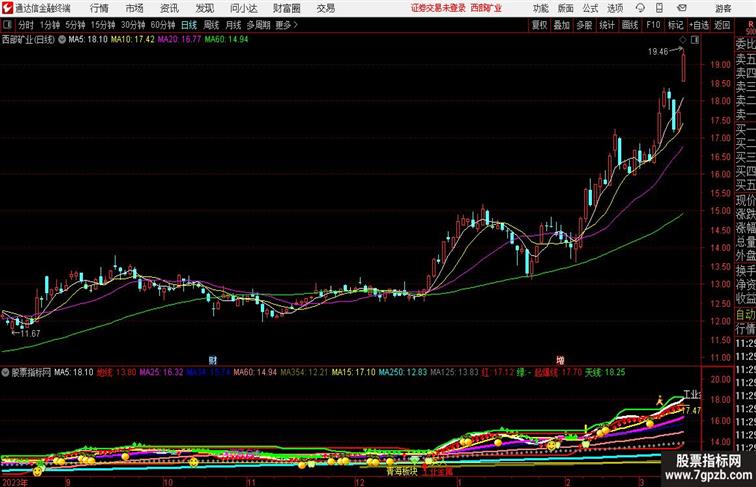This screenshot has width=756, height=487.
Task: Click the 多股 multi-stock button
Action: click(x=584, y=25)
